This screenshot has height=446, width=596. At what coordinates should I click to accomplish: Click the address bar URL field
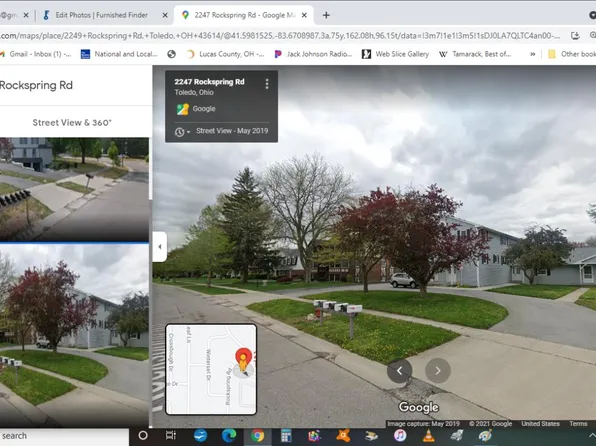pos(280,36)
